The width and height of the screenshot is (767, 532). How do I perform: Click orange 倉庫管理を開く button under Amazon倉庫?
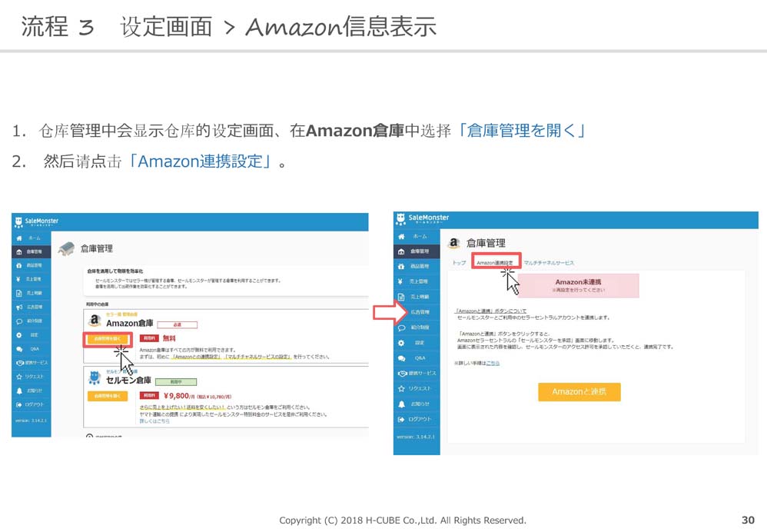pos(107,339)
